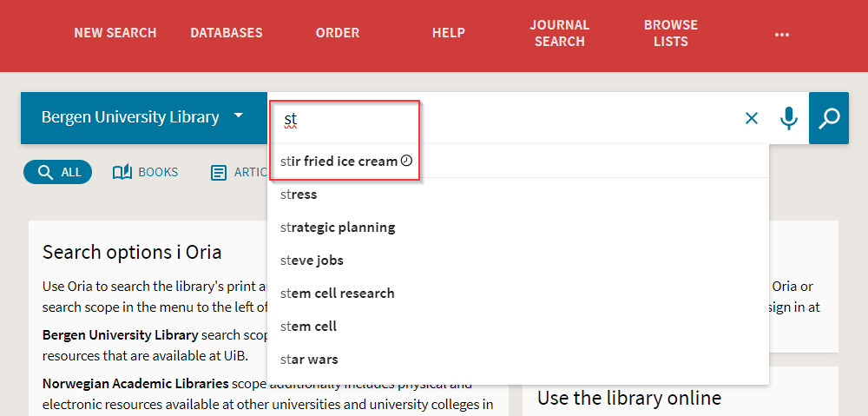Select the Articles filter icon
The width and height of the screenshot is (868, 416).
[219, 172]
